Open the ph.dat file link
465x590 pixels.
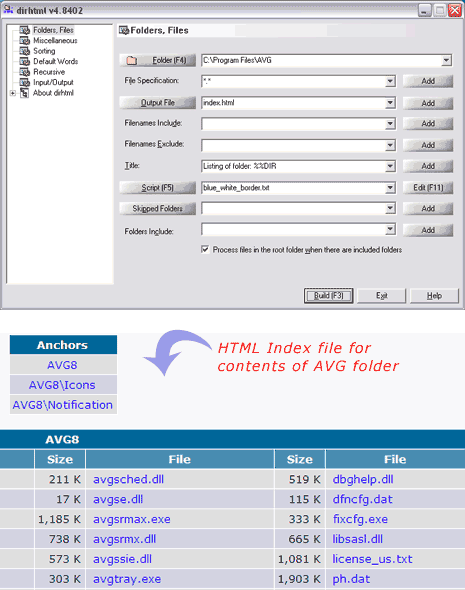pos(351,579)
